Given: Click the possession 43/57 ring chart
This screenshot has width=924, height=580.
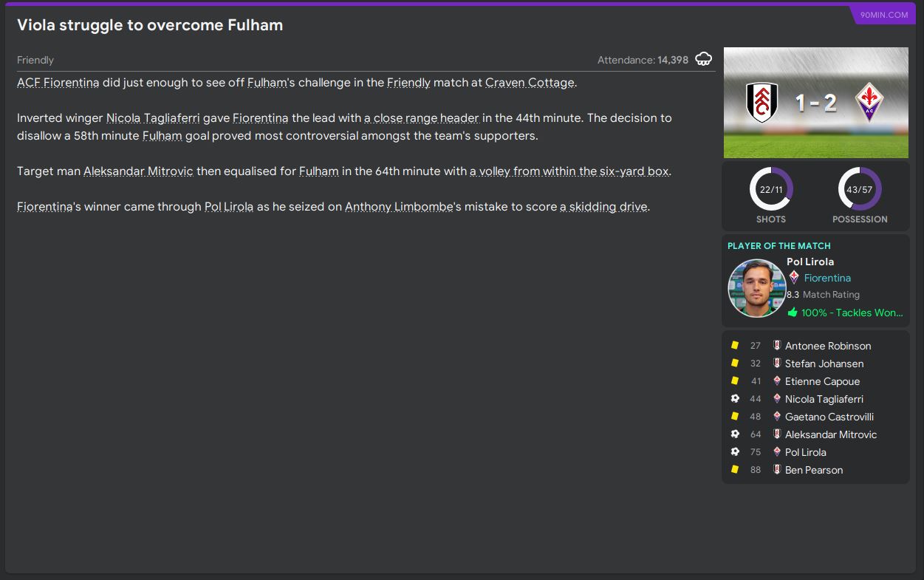Looking at the screenshot, I should 860,190.
